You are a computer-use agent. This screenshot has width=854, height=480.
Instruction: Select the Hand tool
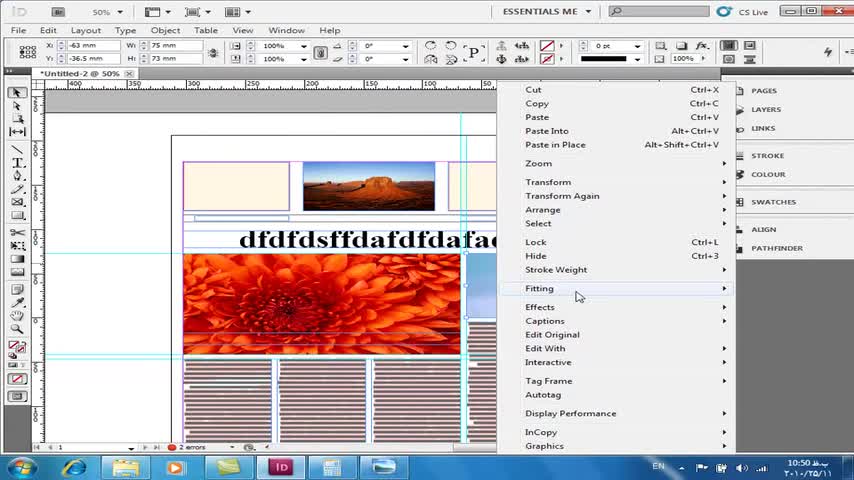[x=17, y=315]
